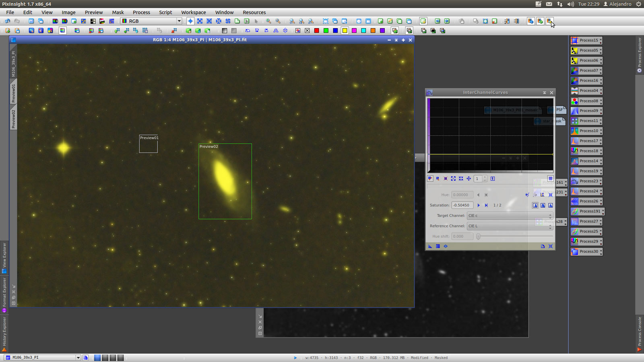Toggle the blue mask color swatch
The height and width of the screenshot is (362, 644).
coord(335,31)
